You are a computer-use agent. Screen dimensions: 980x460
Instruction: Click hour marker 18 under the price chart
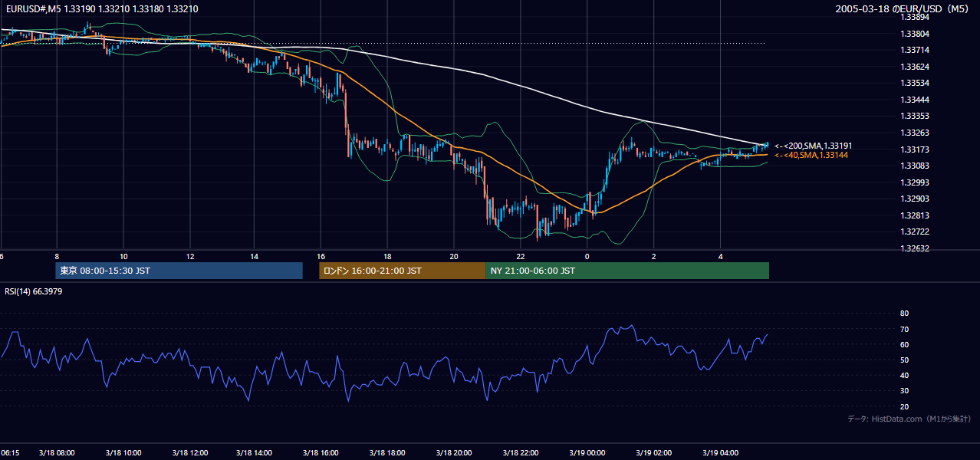tap(388, 256)
